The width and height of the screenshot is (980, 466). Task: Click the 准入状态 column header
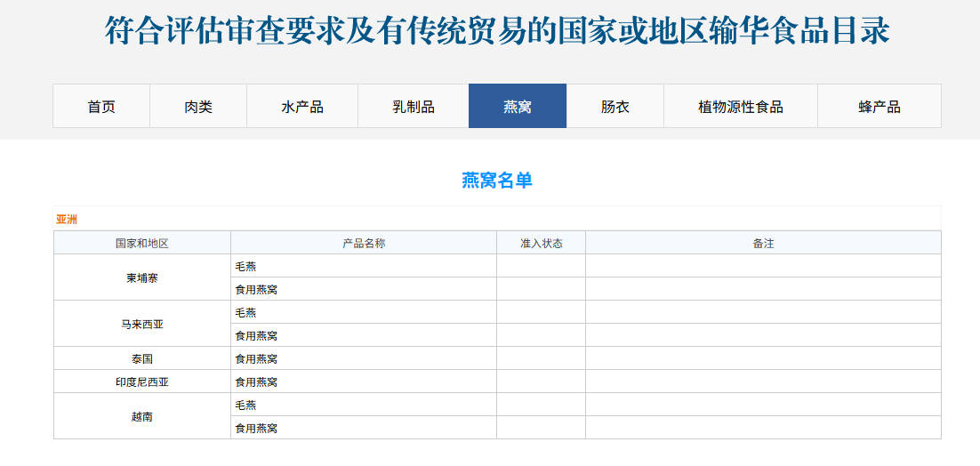542,243
